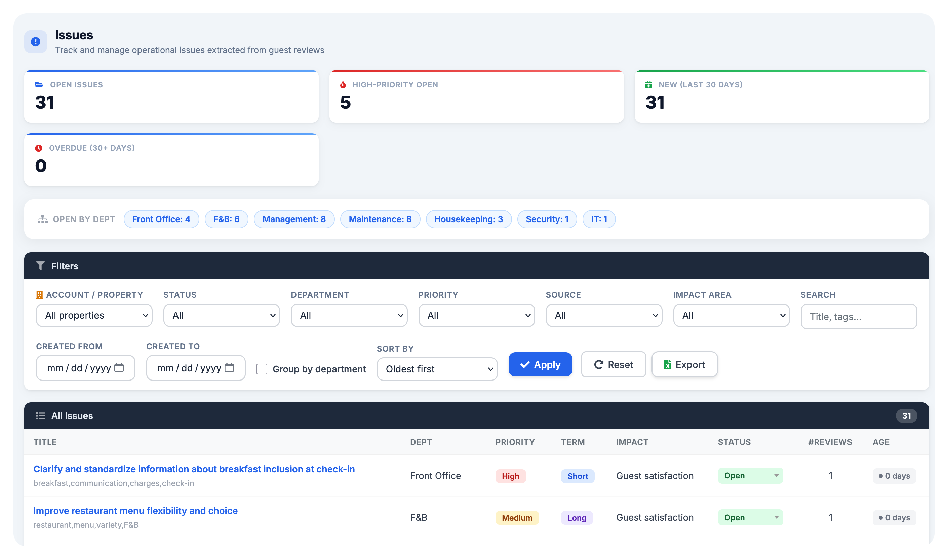The height and width of the screenshot is (560, 948).
Task: Open the Account / Property dropdown
Action: tap(94, 316)
